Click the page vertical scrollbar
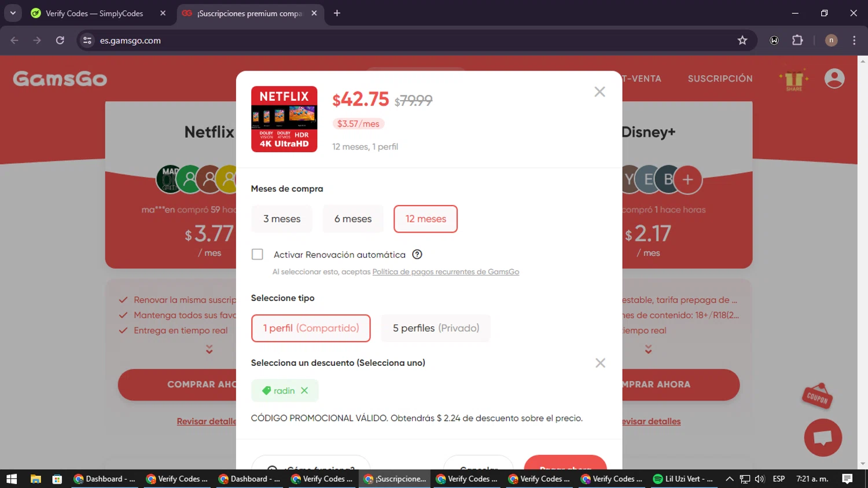The width and height of the screenshot is (868, 488). [863, 262]
